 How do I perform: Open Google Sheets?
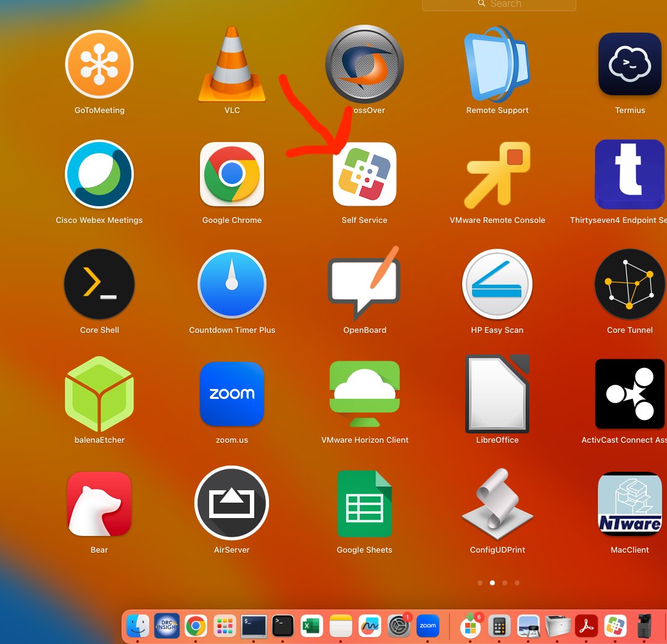(365, 504)
